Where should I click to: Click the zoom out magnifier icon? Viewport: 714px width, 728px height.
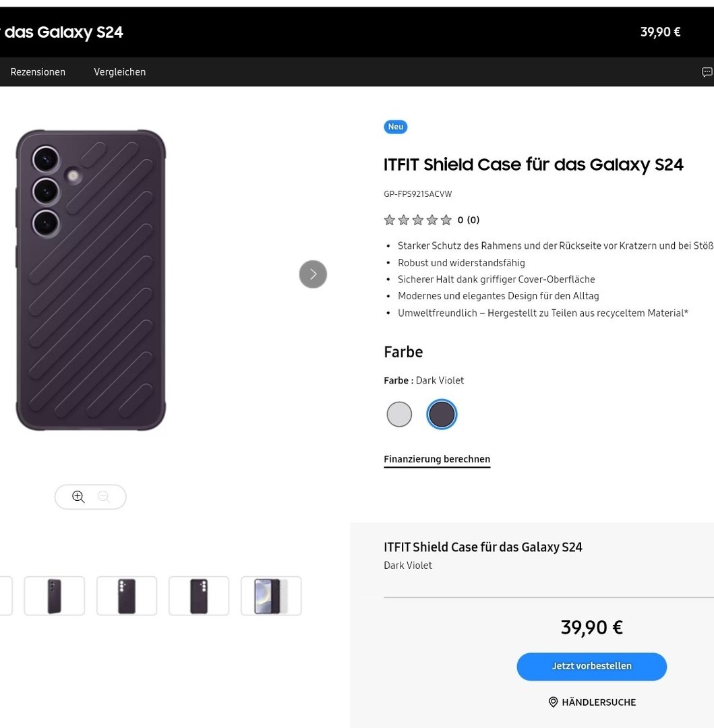[x=104, y=497]
